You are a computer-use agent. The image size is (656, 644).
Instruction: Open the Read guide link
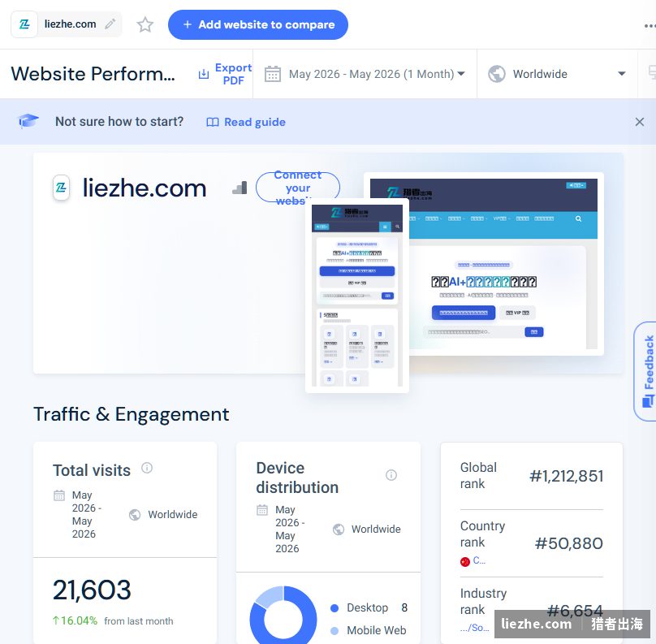(x=246, y=122)
